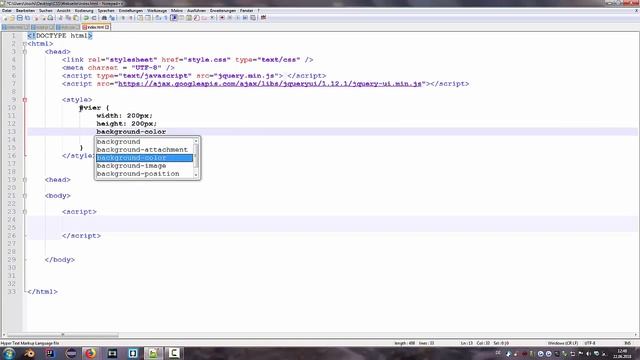Open the Kodierung menu
The width and height of the screenshot is (640, 360).
[84, 11]
